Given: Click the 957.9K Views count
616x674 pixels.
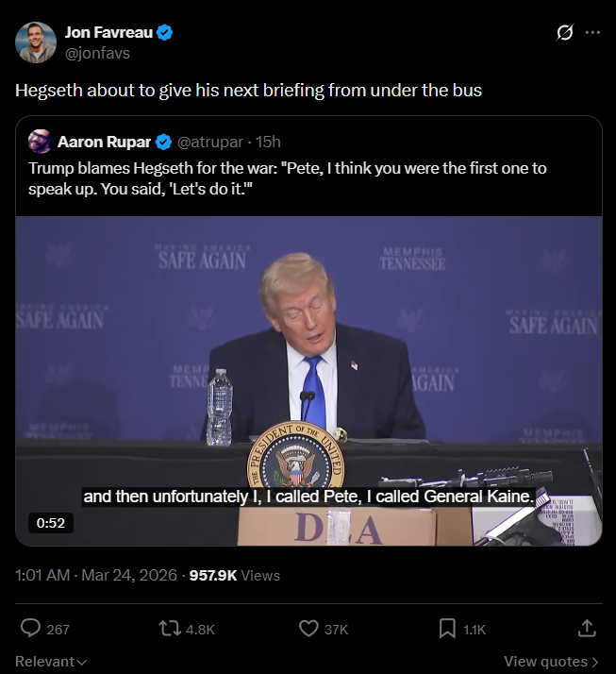Looking at the screenshot, I should [x=235, y=574].
